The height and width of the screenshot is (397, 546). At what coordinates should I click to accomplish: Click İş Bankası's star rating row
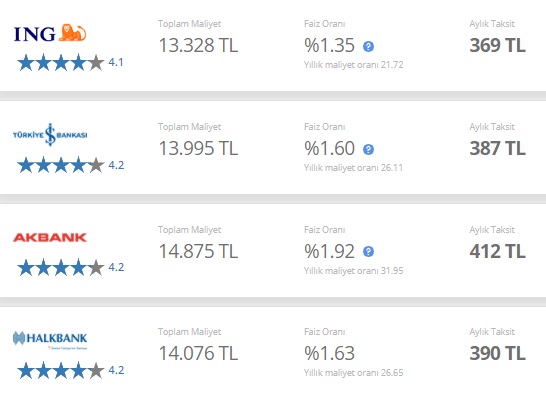click(70, 165)
